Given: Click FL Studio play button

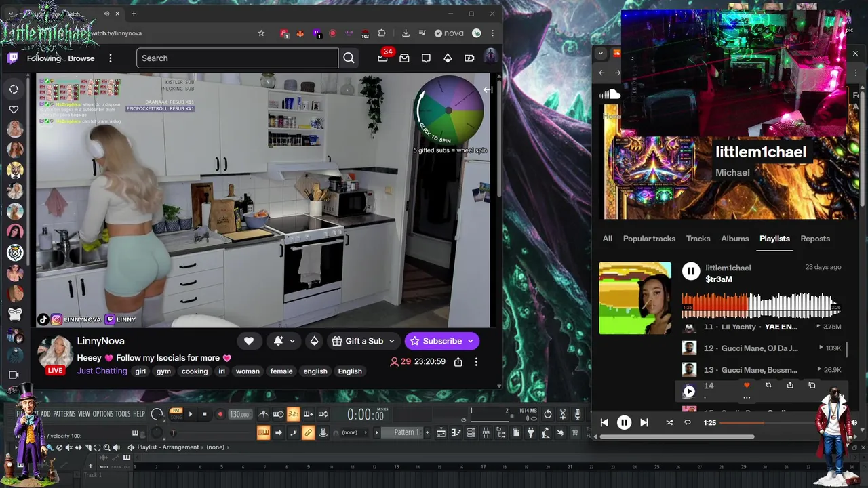Looking at the screenshot, I should coord(190,414).
